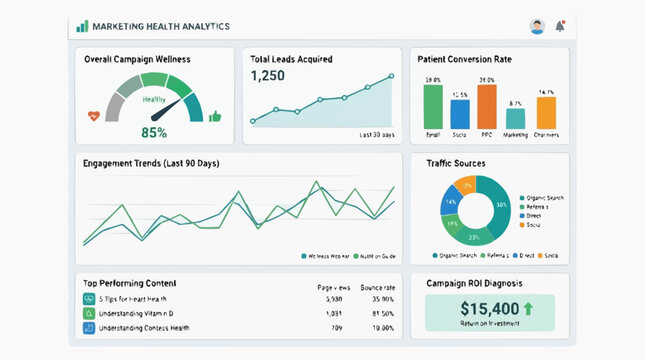
Task: Click the 10.00% bounce rate value
Action: (x=383, y=328)
